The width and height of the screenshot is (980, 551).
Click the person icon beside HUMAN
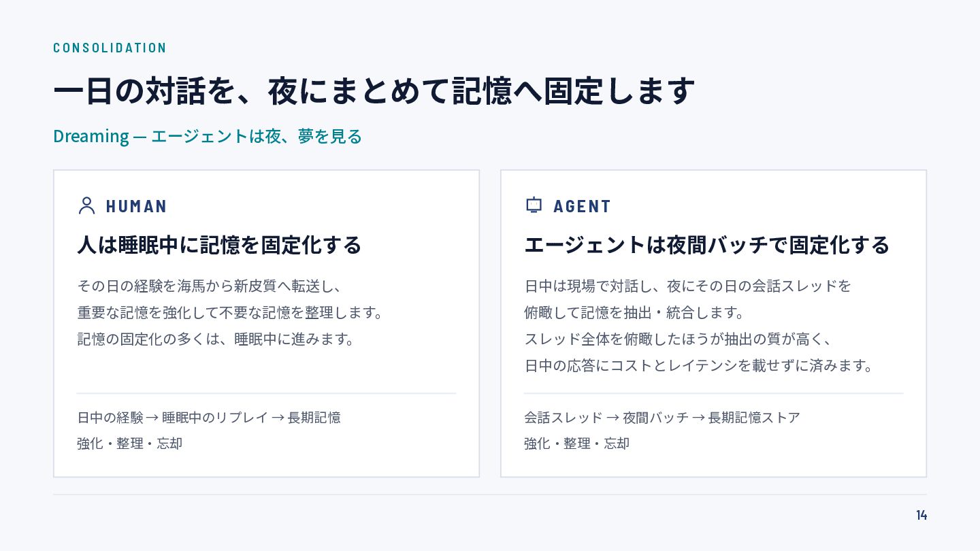(86, 205)
